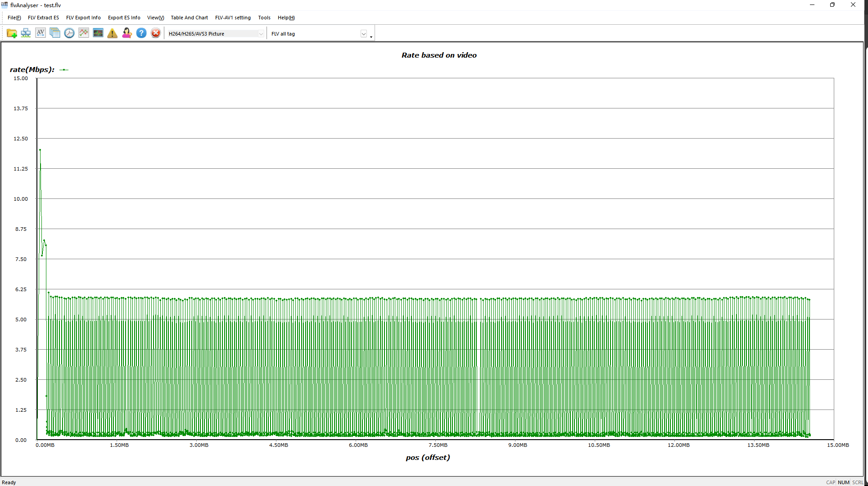Viewport: 868px width, 486px height.
Task: Minimize the flvAnalyser window
Action: click(x=812, y=5)
